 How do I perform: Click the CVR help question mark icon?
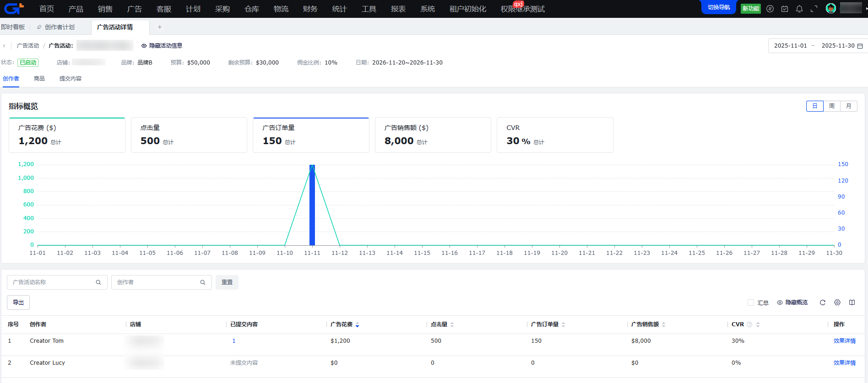click(x=749, y=324)
